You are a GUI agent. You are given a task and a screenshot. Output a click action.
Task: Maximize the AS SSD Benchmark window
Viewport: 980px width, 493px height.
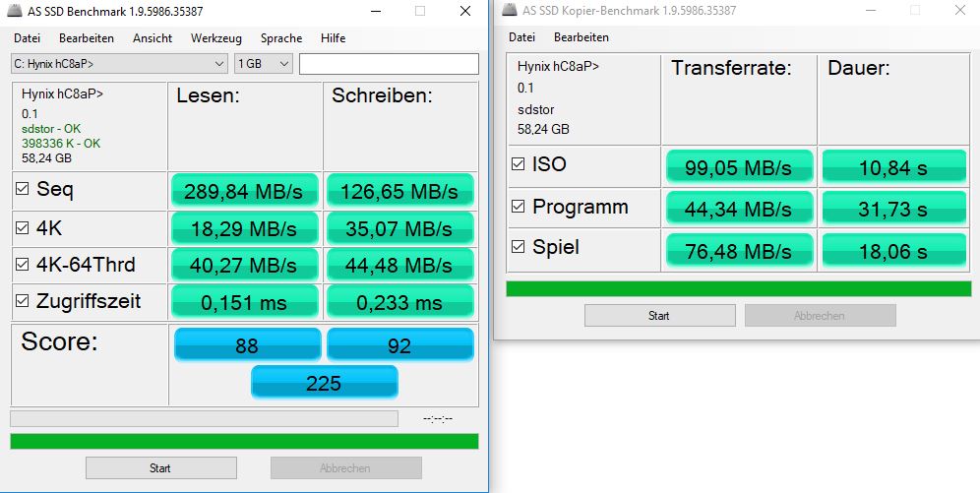pyautogui.click(x=420, y=11)
